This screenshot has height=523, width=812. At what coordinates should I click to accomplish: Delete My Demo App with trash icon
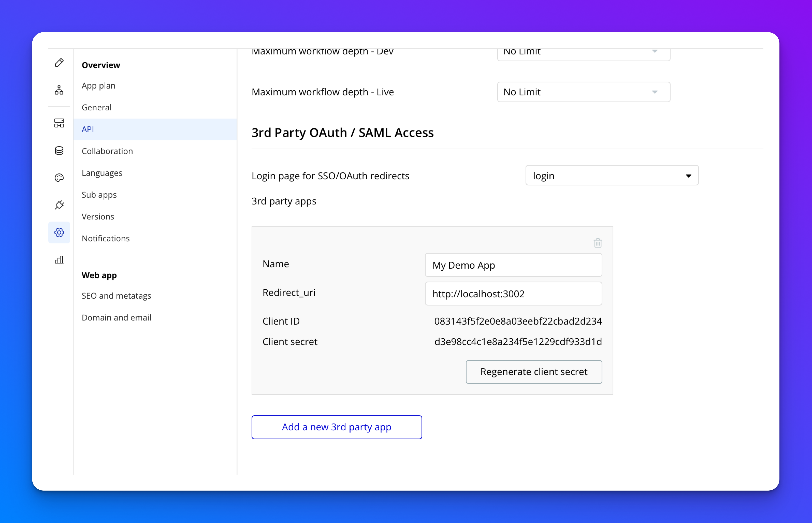click(x=598, y=243)
